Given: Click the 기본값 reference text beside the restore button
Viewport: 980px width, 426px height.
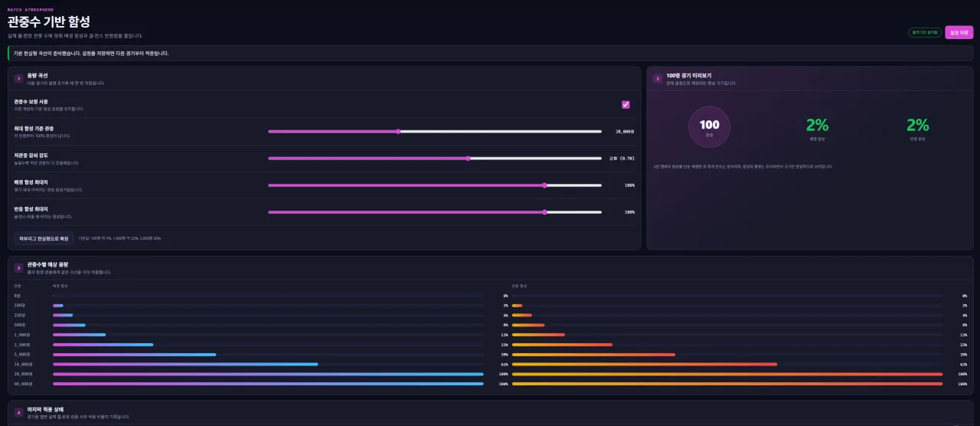Looking at the screenshot, I should (x=119, y=238).
